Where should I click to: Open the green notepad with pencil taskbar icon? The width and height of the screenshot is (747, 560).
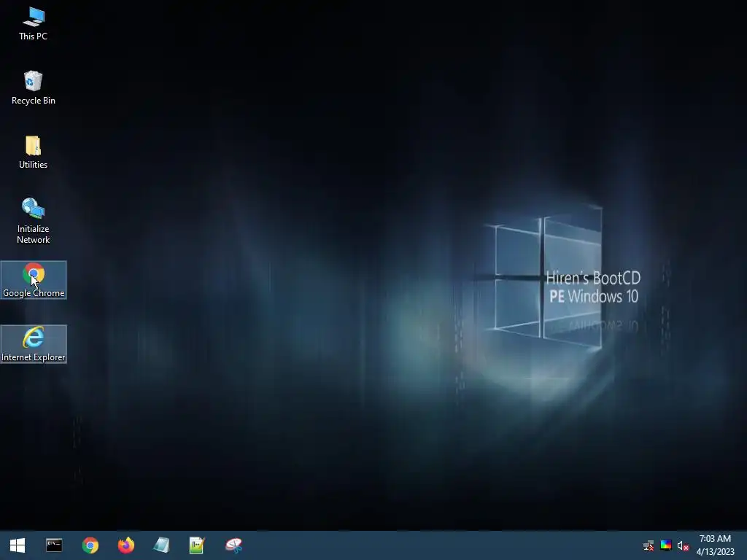(x=197, y=545)
